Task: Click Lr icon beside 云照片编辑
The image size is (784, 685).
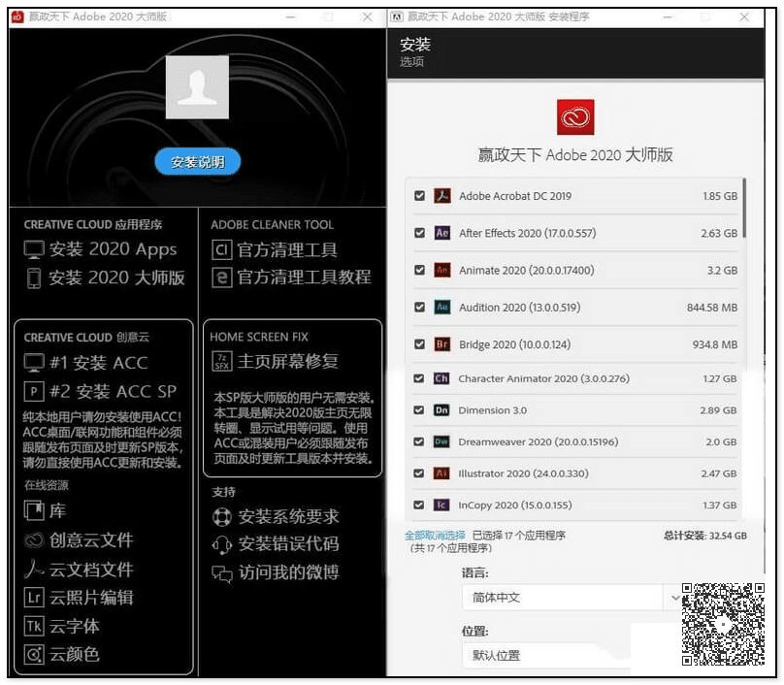Action: pyautogui.click(x=34, y=597)
